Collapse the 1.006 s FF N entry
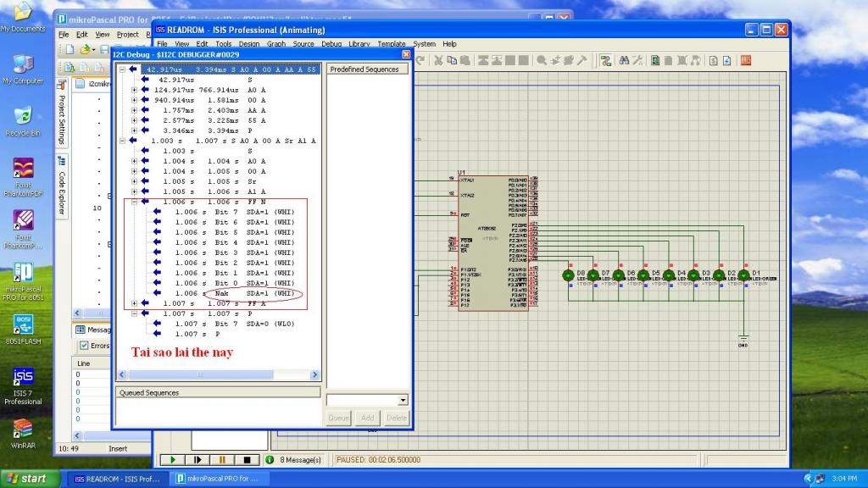 134,202
